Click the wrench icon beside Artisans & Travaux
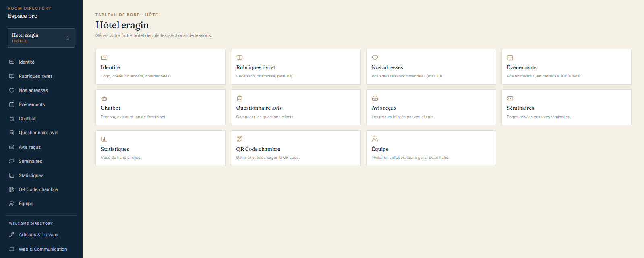 click(12, 235)
